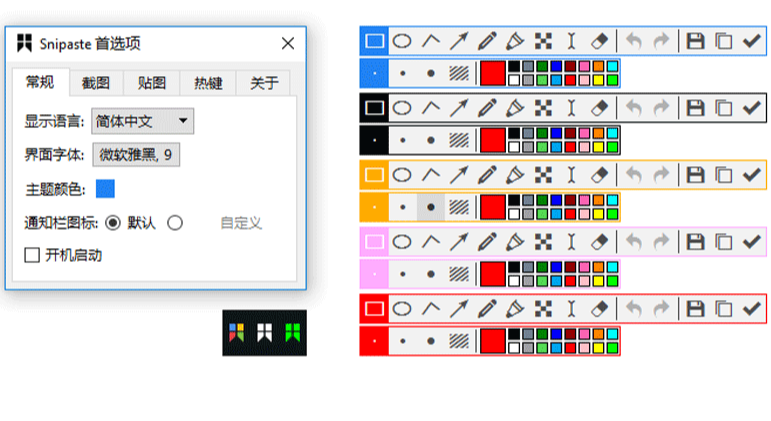The image size is (771, 421).
Task: Close the Snipaste 首选项 window
Action: (288, 43)
